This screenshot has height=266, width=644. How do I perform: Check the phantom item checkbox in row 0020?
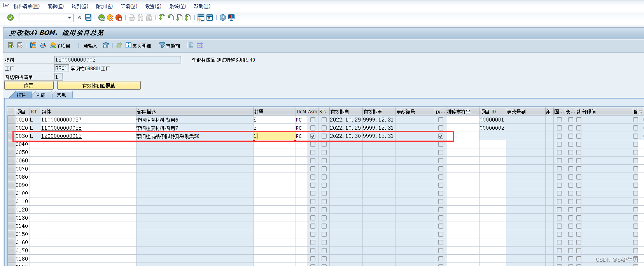coord(441,128)
